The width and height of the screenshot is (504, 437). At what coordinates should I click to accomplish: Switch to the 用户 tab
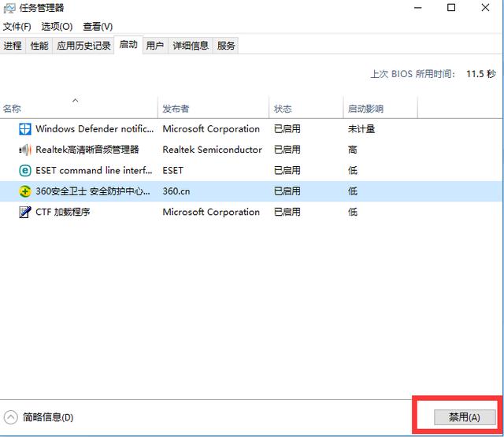(155, 46)
